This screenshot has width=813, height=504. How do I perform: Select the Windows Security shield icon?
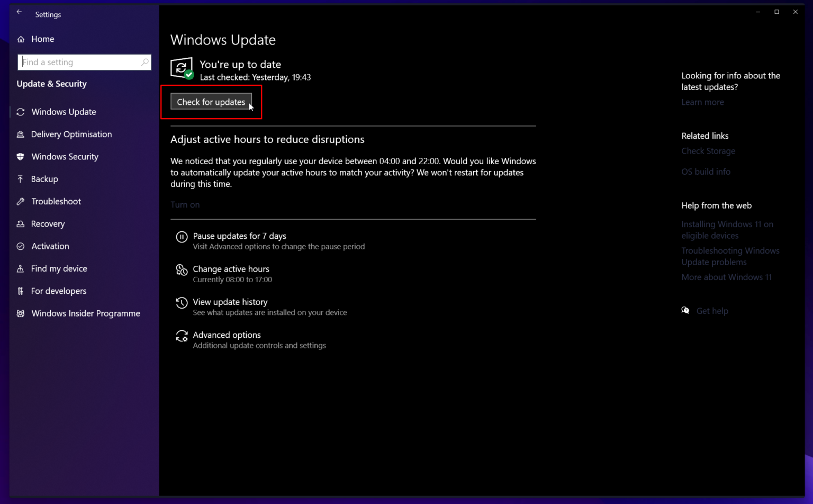[x=20, y=157]
